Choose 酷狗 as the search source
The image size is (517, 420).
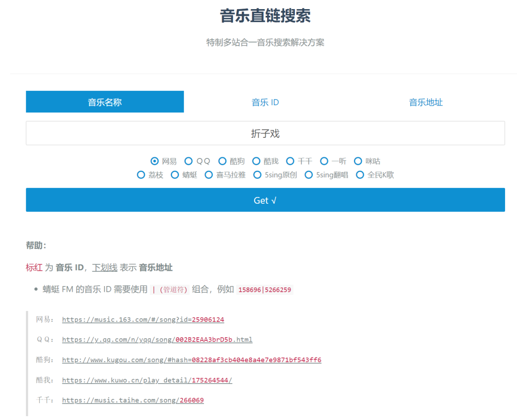pos(223,161)
